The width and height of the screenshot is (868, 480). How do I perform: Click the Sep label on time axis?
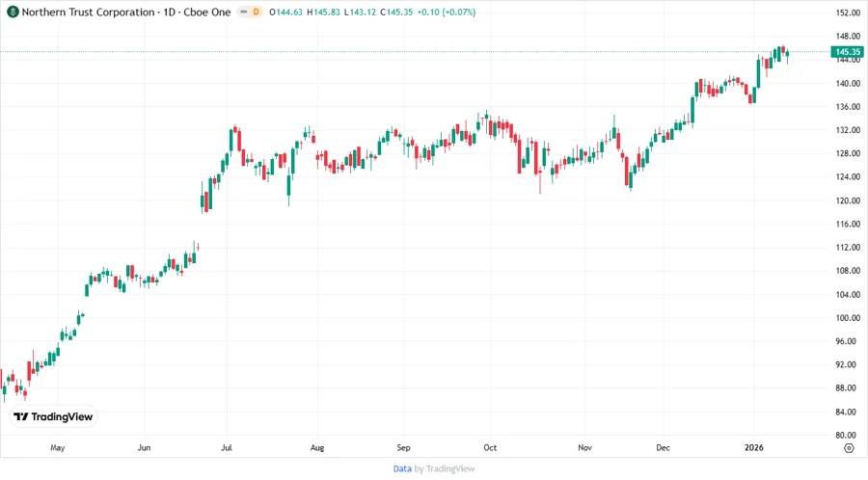403,447
